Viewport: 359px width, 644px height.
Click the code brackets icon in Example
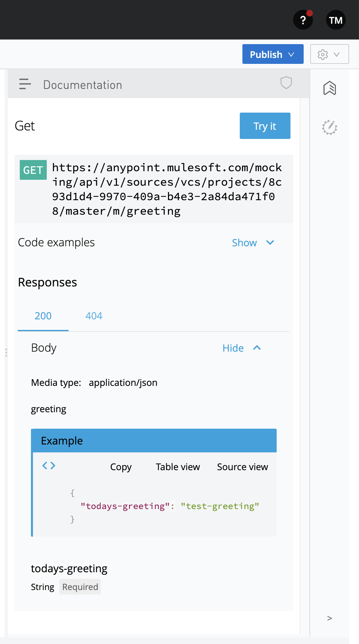point(49,466)
